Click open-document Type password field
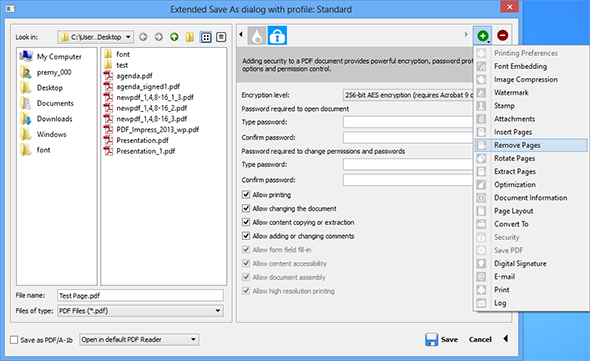The height and width of the screenshot is (361, 590). pos(408,122)
